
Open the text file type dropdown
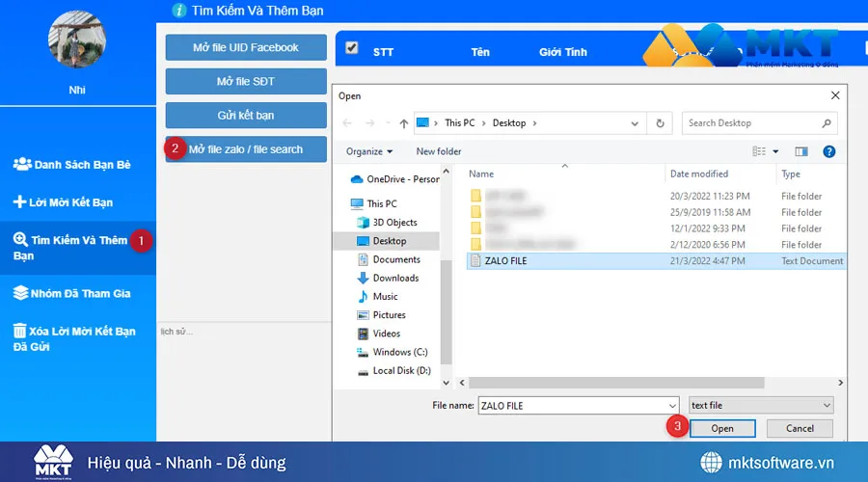761,405
